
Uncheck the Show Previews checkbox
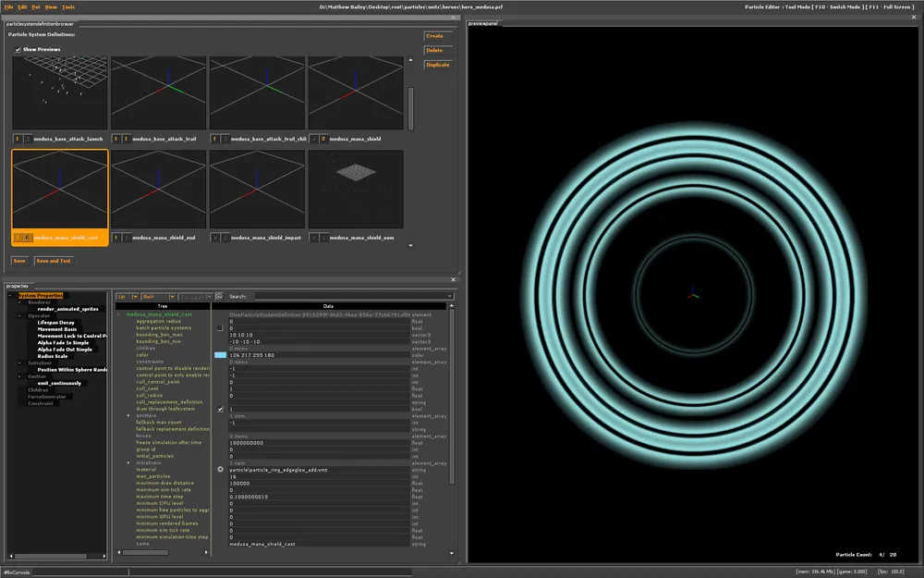tap(18, 49)
